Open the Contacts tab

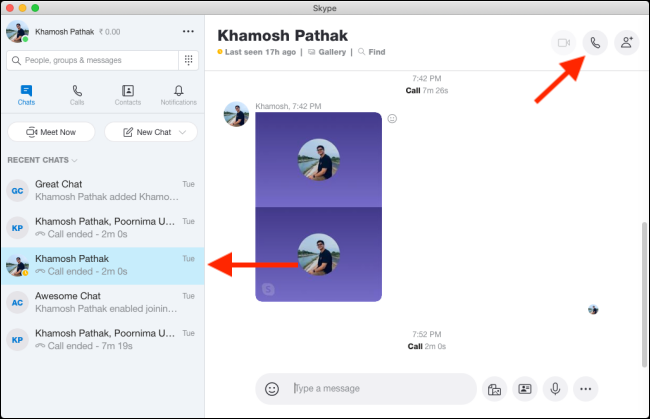tap(127, 95)
